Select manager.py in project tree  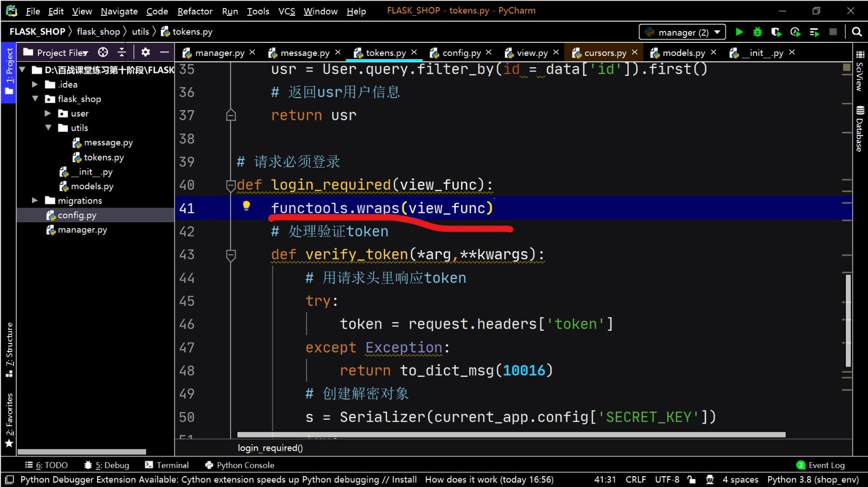pyautogui.click(x=82, y=230)
